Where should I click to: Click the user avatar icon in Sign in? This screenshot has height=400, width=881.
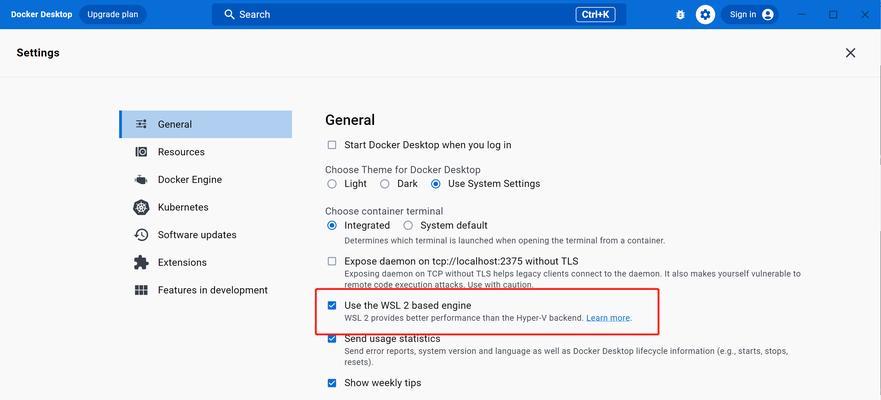click(x=768, y=15)
